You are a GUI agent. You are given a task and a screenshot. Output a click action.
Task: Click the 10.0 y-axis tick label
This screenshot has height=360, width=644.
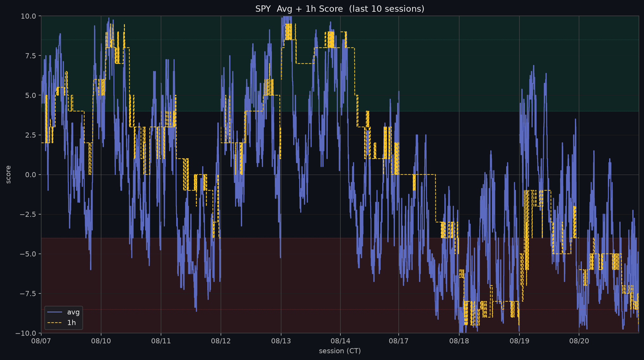click(x=29, y=16)
